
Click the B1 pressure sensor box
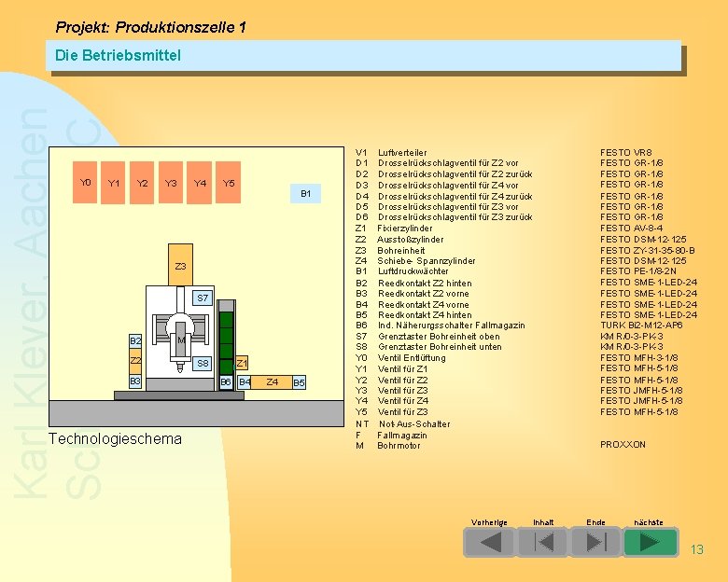pos(305,194)
